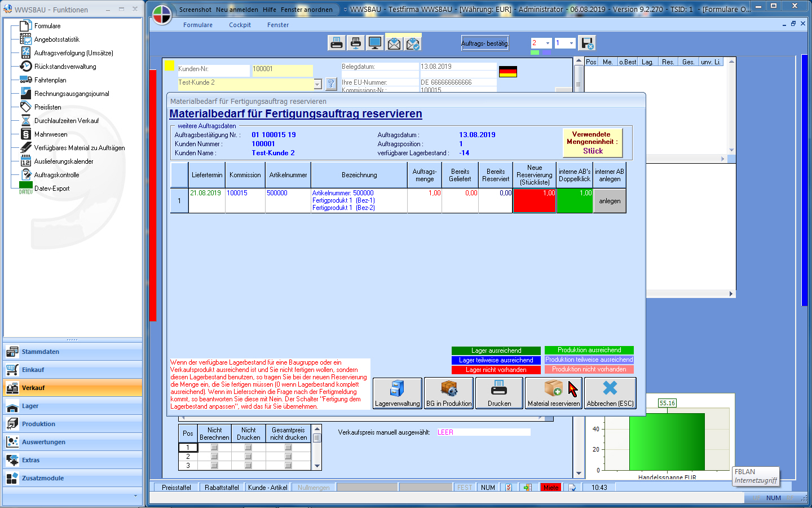Click the Drucken printer button
The image size is (812, 508).
coord(499,393)
